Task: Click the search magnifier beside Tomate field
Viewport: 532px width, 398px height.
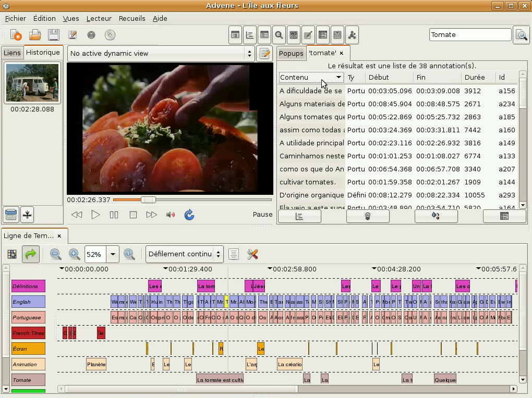Action: (521, 35)
